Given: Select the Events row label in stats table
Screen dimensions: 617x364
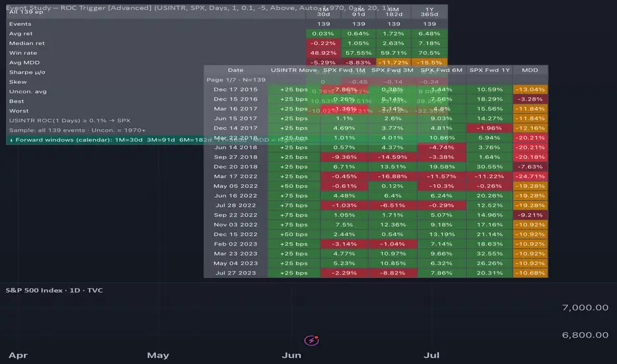Looking at the screenshot, I should (x=20, y=24).
